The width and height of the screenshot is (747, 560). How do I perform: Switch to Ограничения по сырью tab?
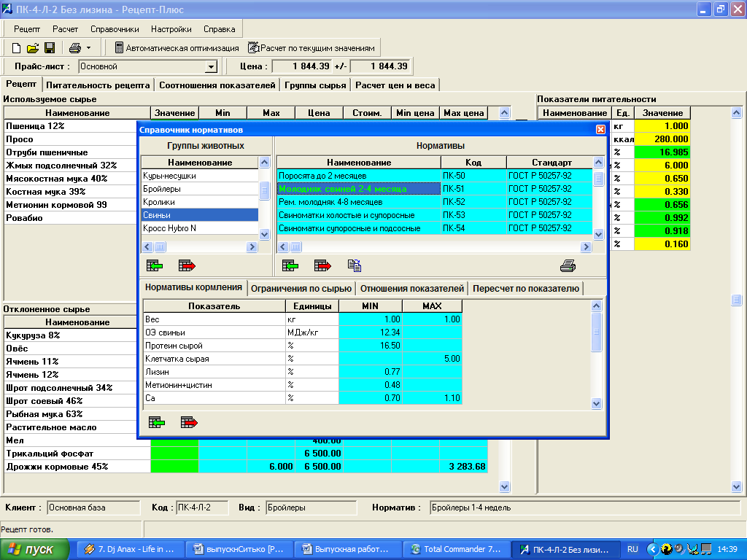(301, 288)
